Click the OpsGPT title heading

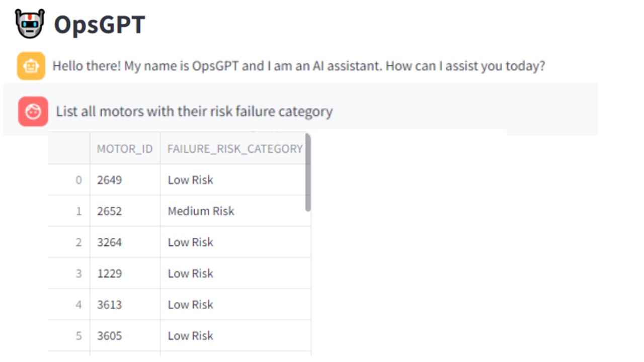click(x=100, y=24)
